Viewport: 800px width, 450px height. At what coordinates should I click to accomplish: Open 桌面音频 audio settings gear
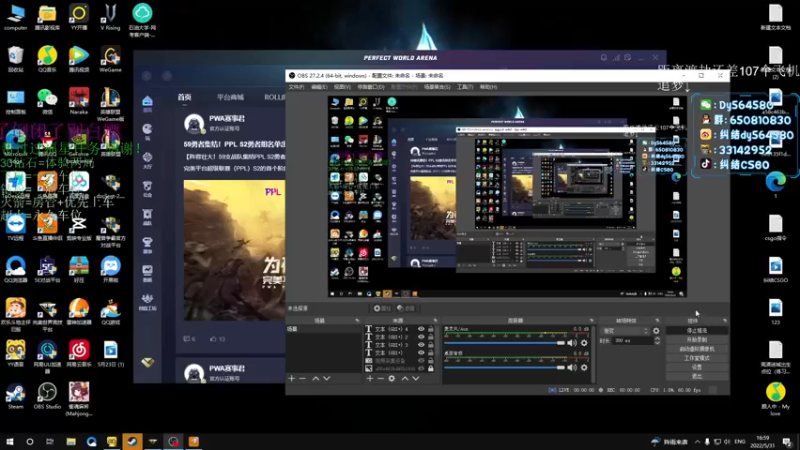point(584,367)
